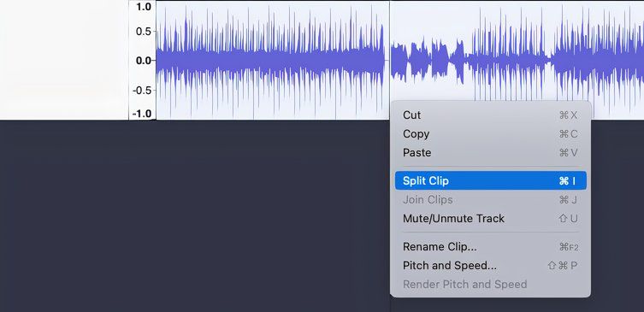The image size is (644, 312).
Task: Click the -0.5 label on vertical scale
Action: tap(142, 91)
